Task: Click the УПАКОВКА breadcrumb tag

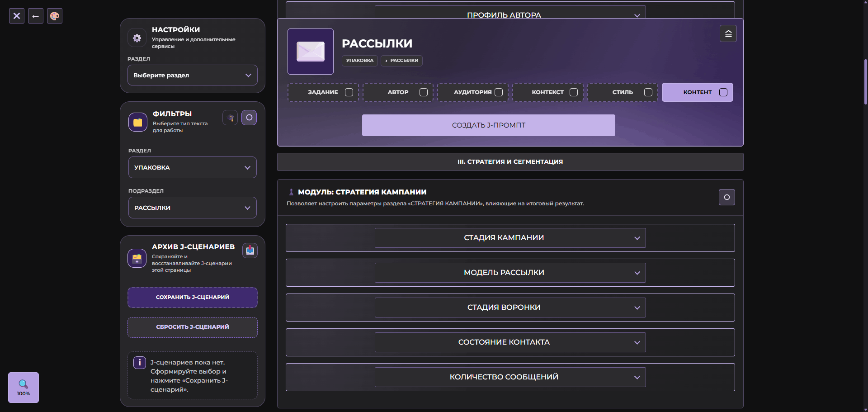Action: pos(360,61)
